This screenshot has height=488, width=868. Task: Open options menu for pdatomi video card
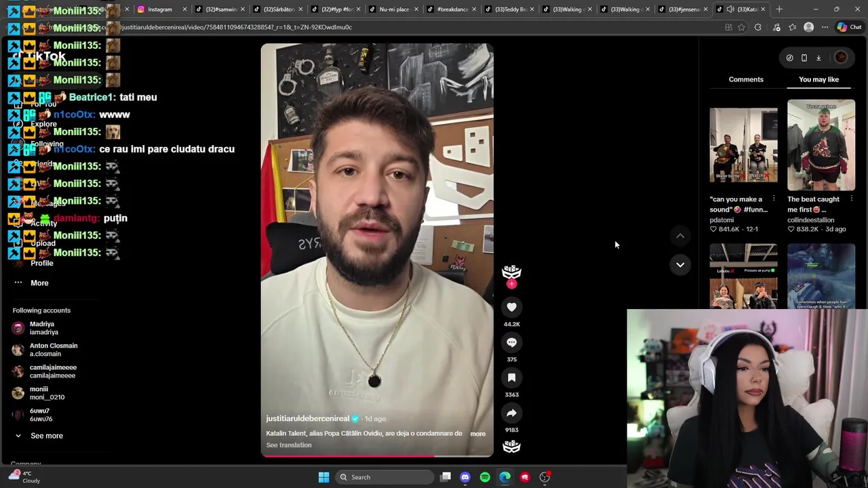point(774,199)
